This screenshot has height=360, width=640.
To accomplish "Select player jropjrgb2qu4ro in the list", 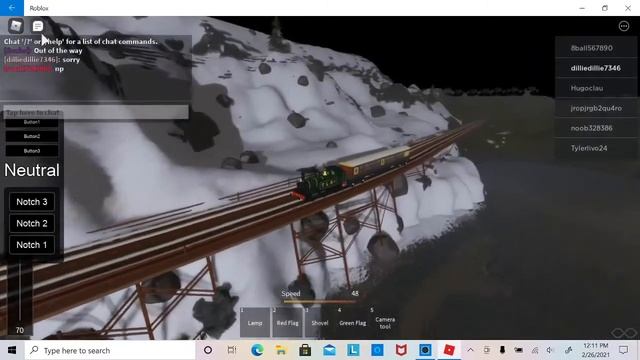I will pos(596,108).
